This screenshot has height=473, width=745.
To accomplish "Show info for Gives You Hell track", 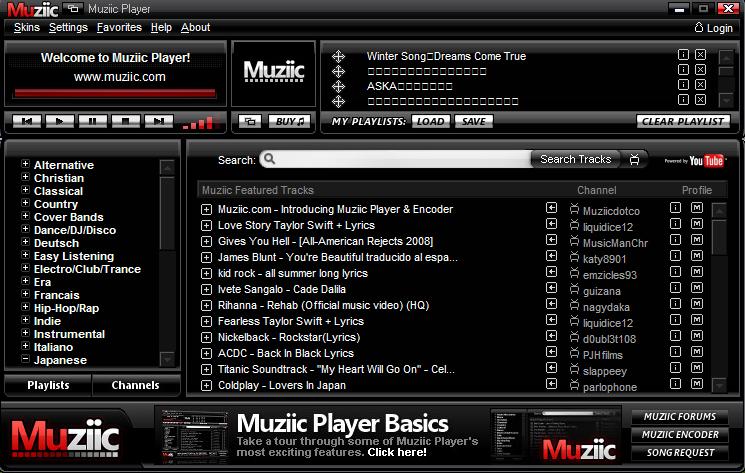I will pyautogui.click(x=675, y=240).
